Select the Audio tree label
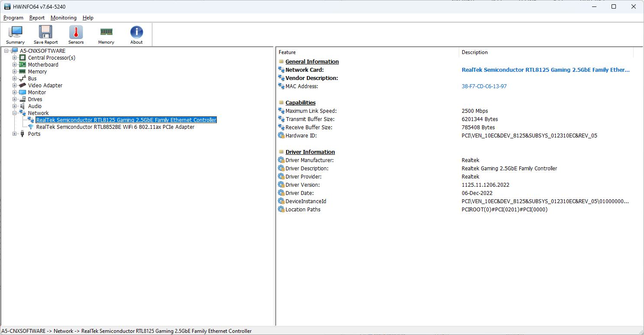Viewport: 644px width, 335px height. 35,106
